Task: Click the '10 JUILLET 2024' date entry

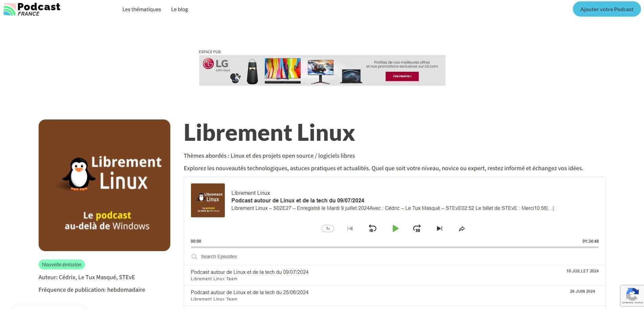Action: (x=582, y=271)
